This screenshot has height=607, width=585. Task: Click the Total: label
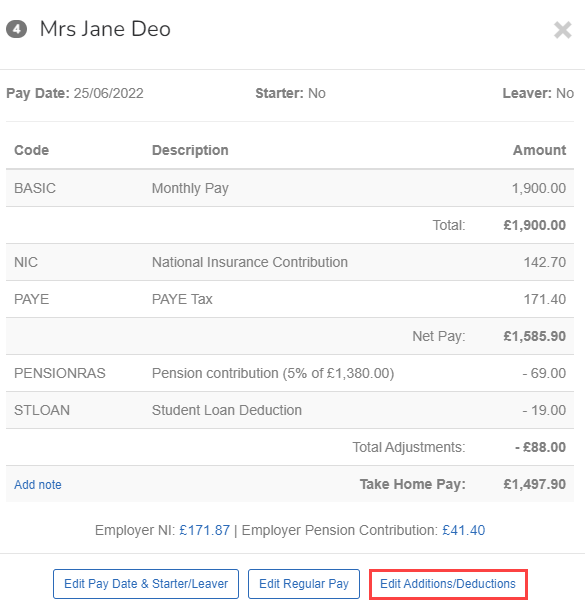[449, 225]
